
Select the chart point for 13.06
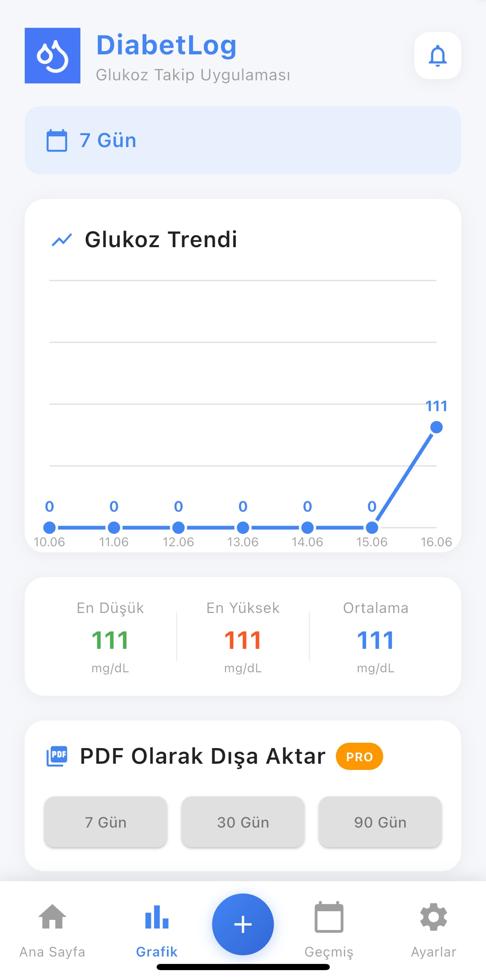pos(243,527)
